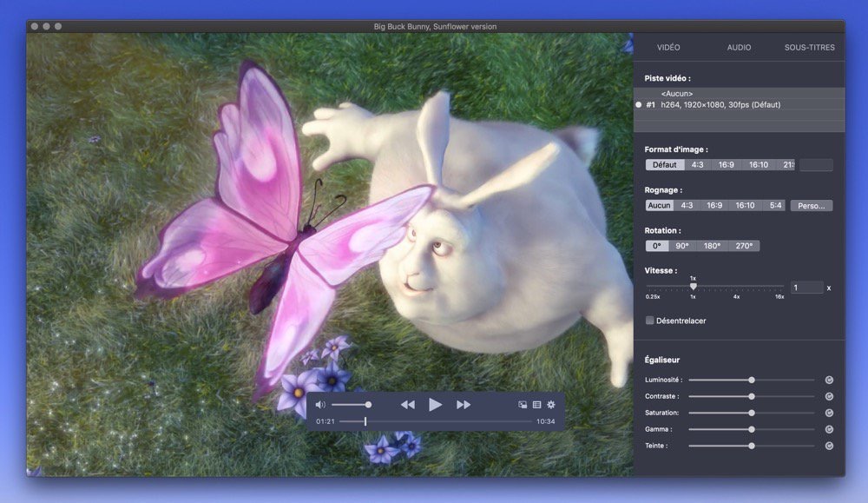Click the rewind button
868x503 pixels.
click(407, 405)
